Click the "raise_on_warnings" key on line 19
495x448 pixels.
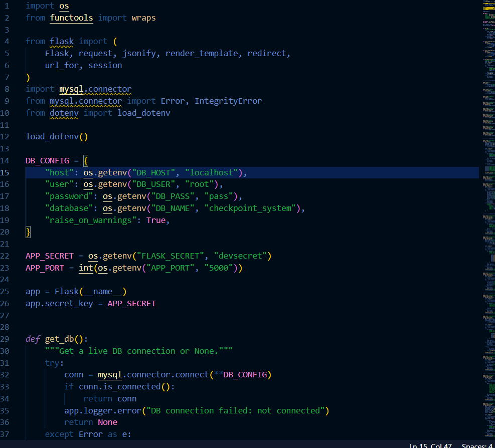pyautogui.click(x=91, y=220)
